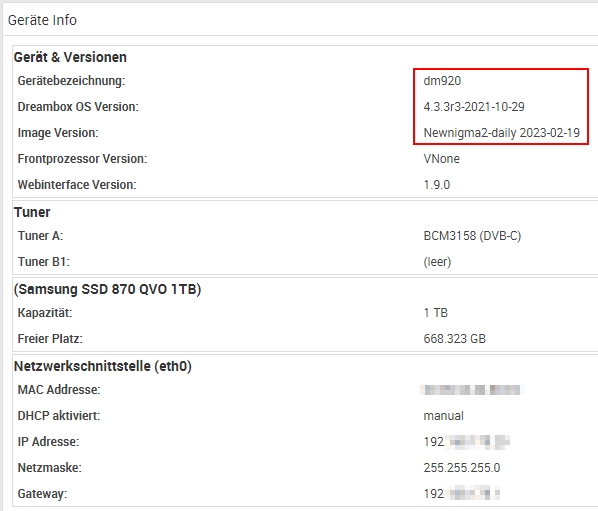598x511 pixels.
Task: Click the Tuner B1 (leer) value
Action: (437, 262)
